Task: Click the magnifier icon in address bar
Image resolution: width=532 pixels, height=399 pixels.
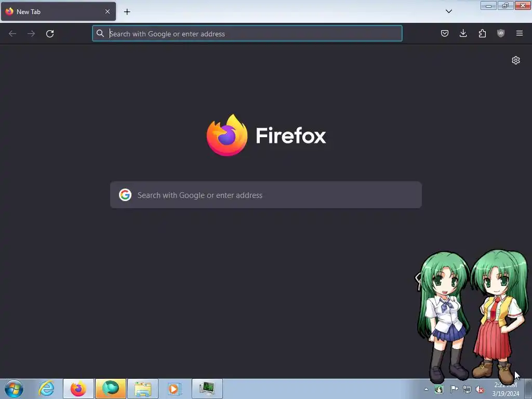Action: (100, 33)
